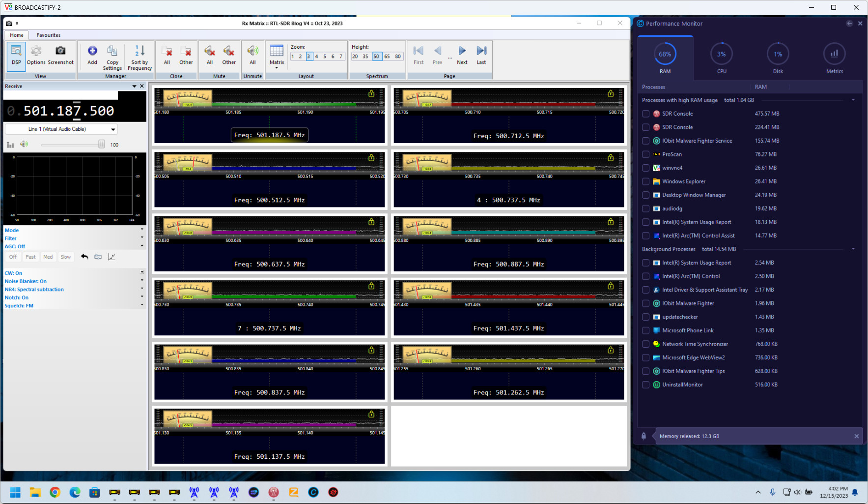Adjust the volume slider handle
Image resolution: width=868 pixels, height=504 pixels.
(x=101, y=145)
